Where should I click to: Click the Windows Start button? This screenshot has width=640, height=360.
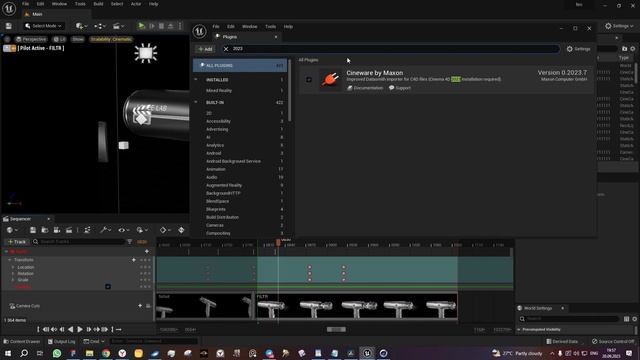(8, 353)
